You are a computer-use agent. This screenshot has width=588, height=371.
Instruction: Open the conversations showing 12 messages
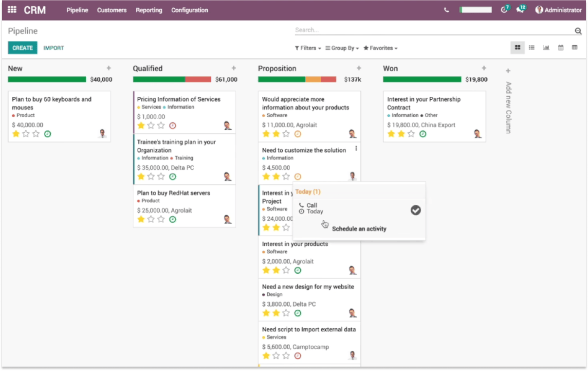pos(521,10)
